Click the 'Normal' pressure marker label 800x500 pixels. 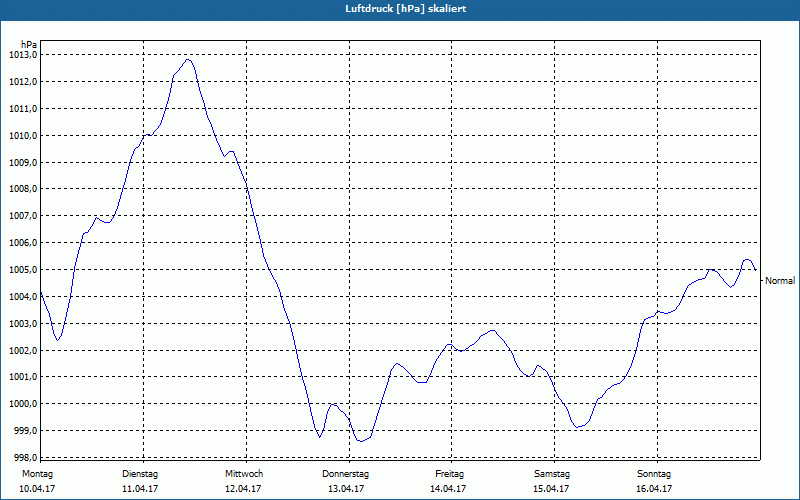(x=780, y=280)
